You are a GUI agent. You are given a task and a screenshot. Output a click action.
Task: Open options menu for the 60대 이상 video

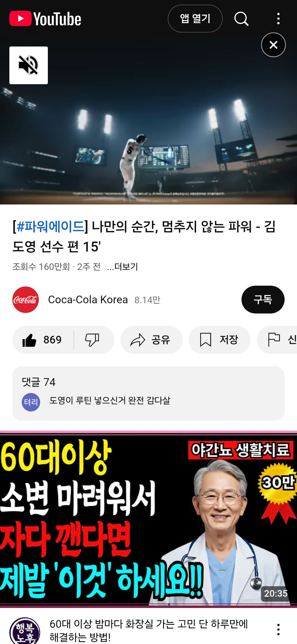(278, 629)
